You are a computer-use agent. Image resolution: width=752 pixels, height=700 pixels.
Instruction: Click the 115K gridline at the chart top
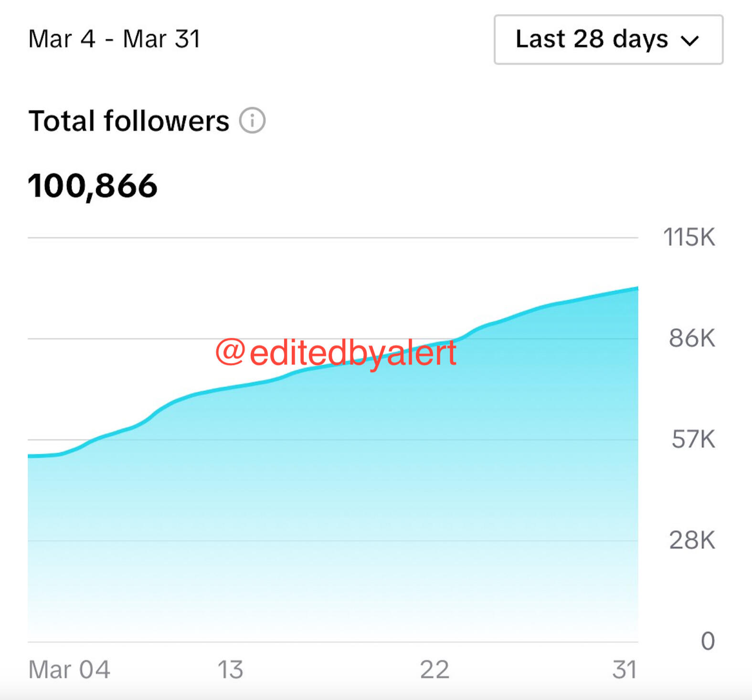[x=334, y=238]
